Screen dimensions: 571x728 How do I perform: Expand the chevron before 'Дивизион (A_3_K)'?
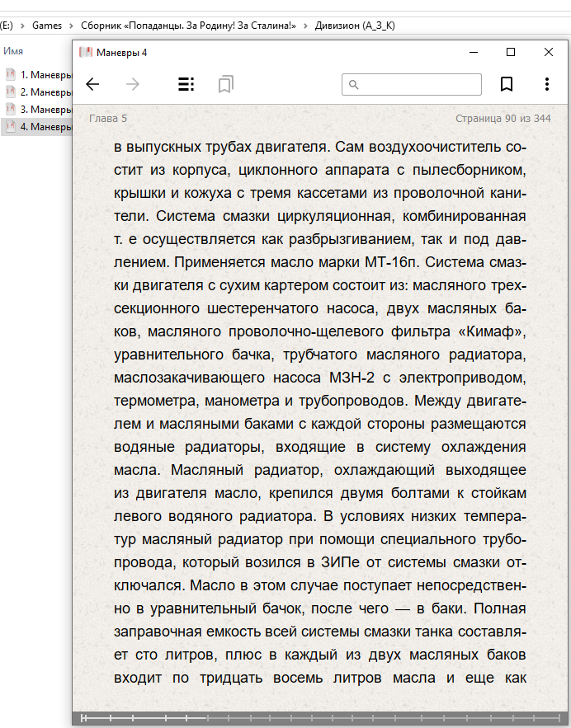click(306, 26)
